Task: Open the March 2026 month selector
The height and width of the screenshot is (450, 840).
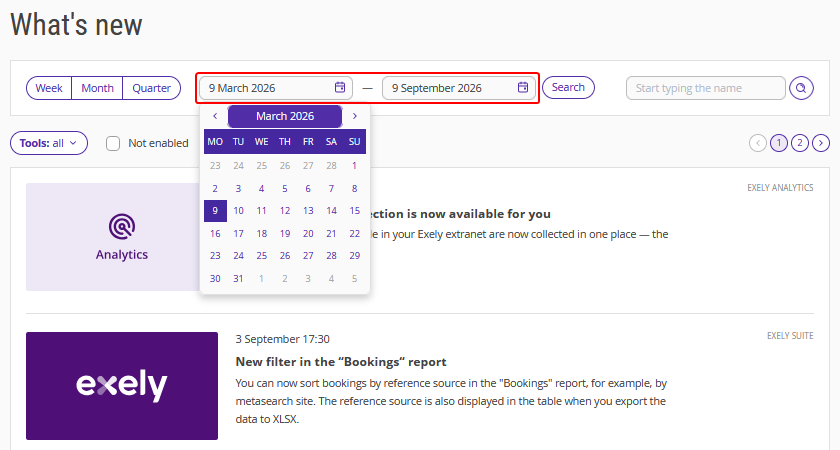Action: [x=285, y=116]
